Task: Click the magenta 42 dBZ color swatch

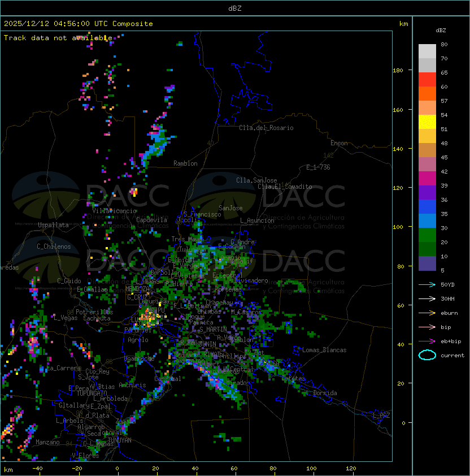Action: (x=427, y=179)
